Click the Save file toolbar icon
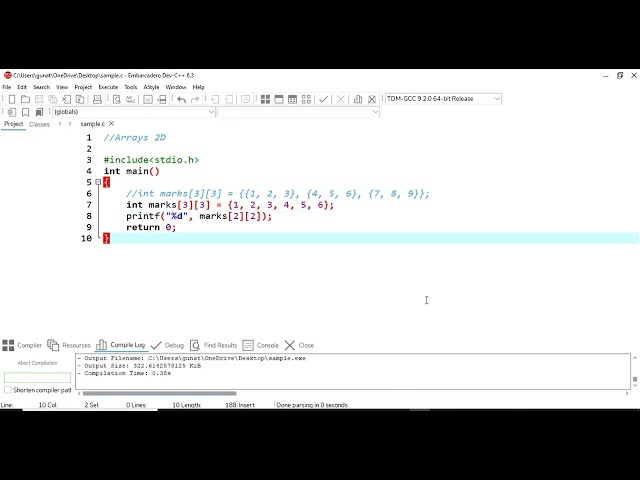This screenshot has width=640, height=480. point(39,99)
